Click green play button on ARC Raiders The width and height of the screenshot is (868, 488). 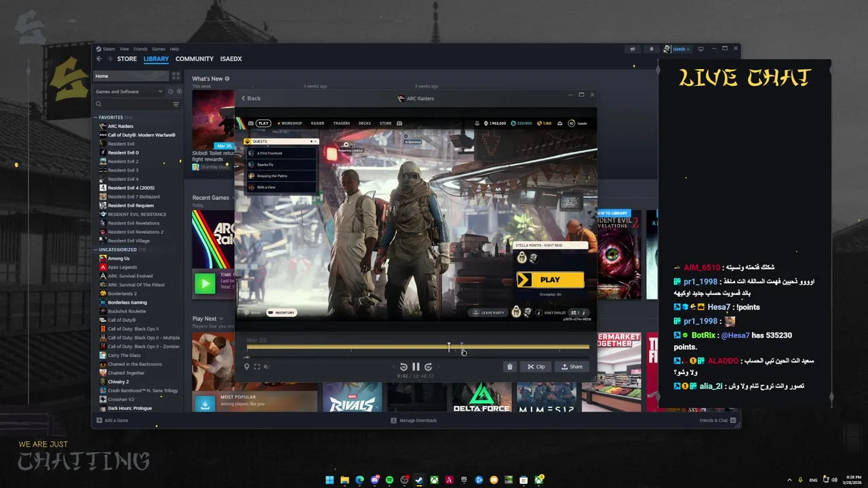(x=204, y=283)
